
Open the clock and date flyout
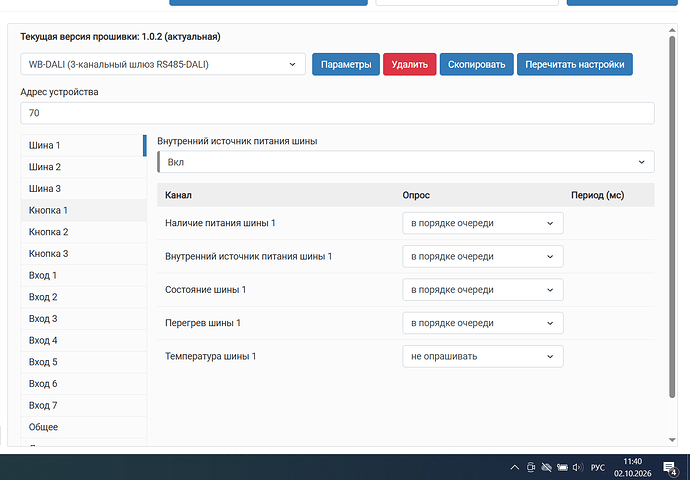(x=632, y=467)
